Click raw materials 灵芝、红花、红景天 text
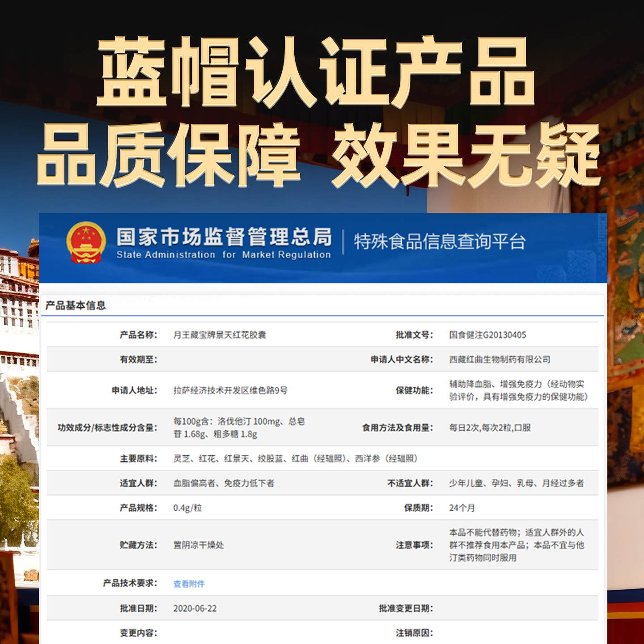 [x=295, y=458]
